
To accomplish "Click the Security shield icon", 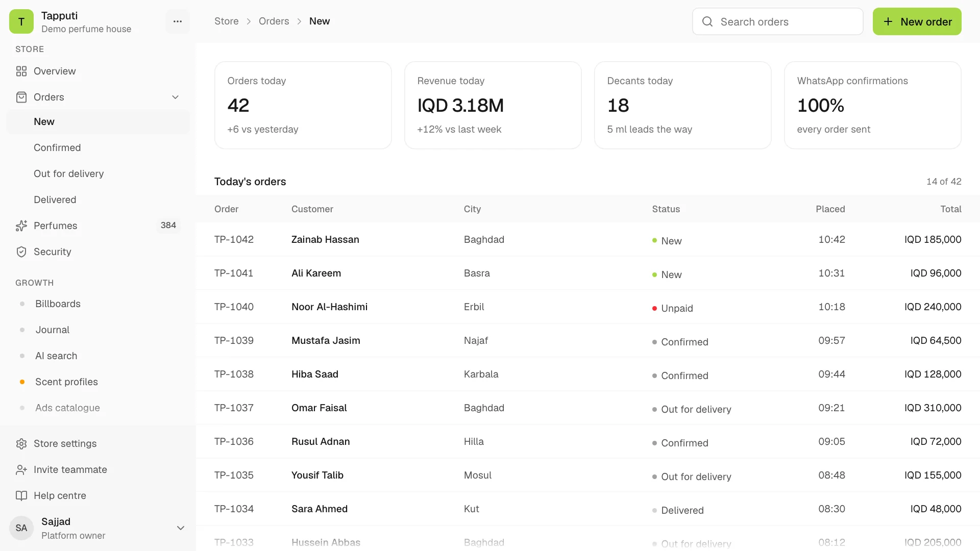I will click(x=21, y=252).
